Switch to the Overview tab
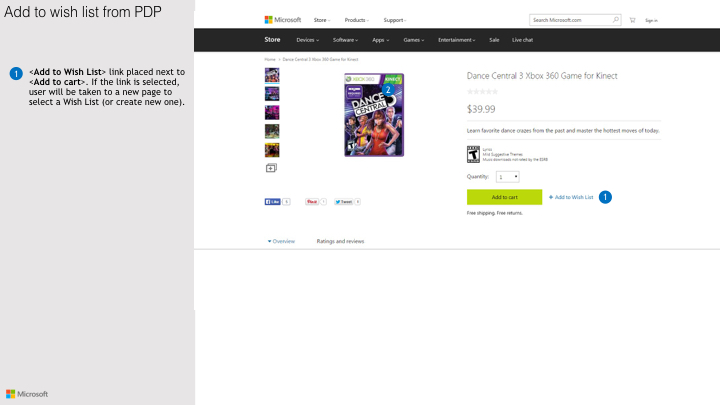720x405 pixels. 281,241
